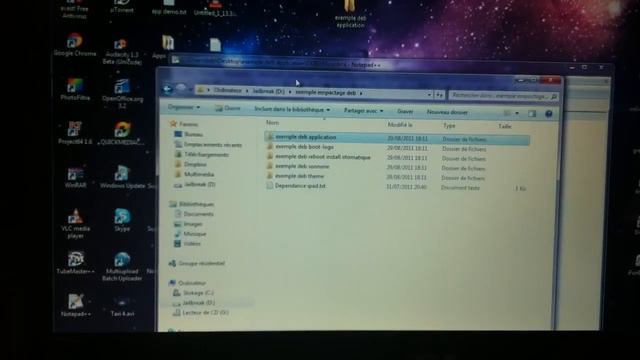This screenshot has width=640, height=360.
Task: Select the exemple deb sonnerie folder
Action: click(302, 167)
